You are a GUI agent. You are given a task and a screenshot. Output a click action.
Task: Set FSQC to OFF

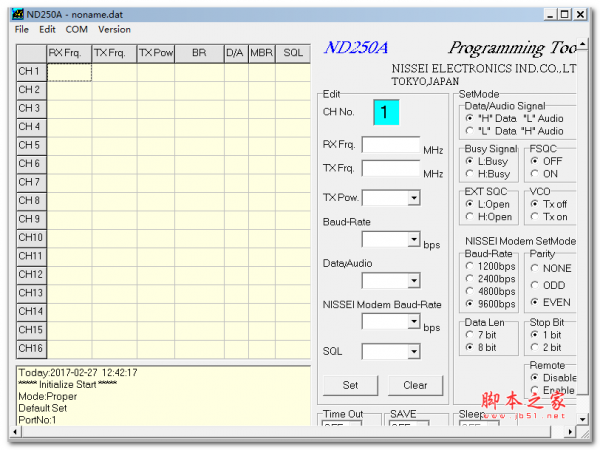[x=546, y=161]
